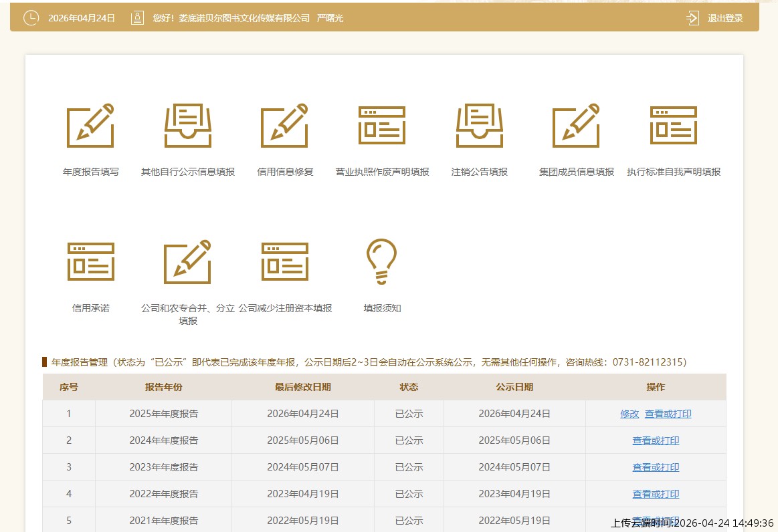The height and width of the screenshot is (532, 778).
Task: Select the 营业执照作废声明填报 icon
Action: (x=382, y=126)
